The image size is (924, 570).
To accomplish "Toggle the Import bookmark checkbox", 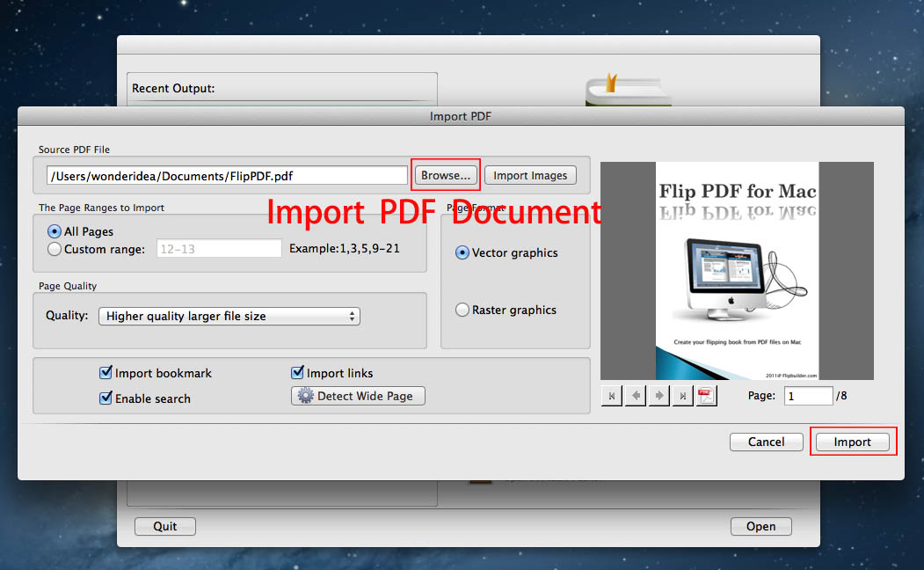I will (105, 373).
